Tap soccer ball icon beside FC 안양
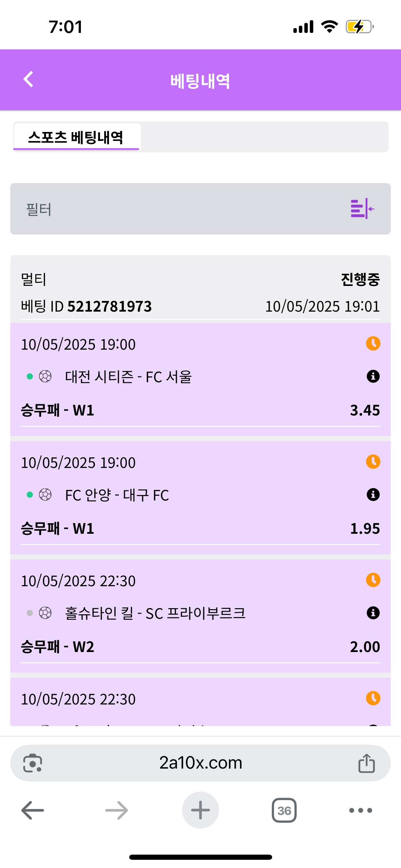401x868 pixels. click(x=45, y=495)
